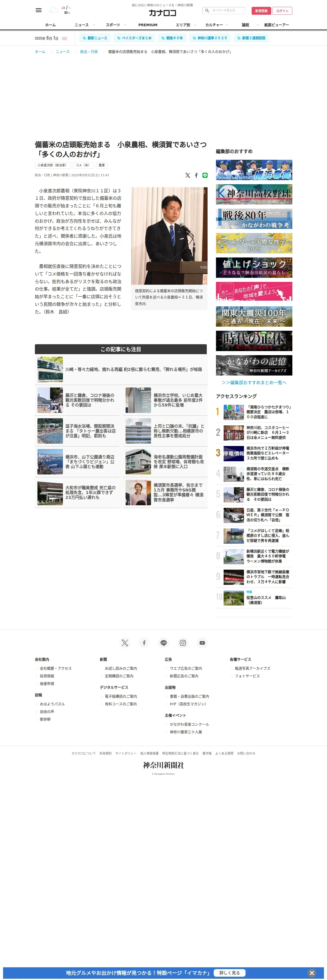This screenshot has height=980, width=327.
Task: Expand the ニュース menu arrow
Action: (x=94, y=25)
